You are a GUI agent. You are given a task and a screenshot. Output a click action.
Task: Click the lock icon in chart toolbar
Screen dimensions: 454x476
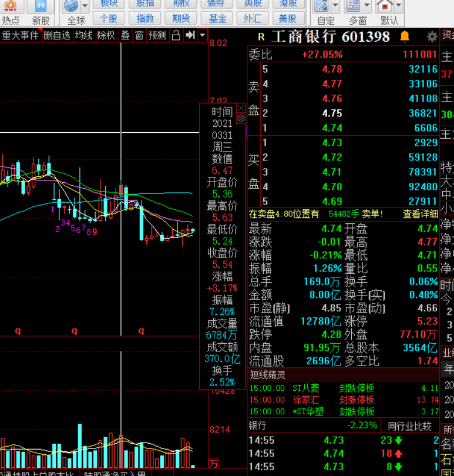176,35
